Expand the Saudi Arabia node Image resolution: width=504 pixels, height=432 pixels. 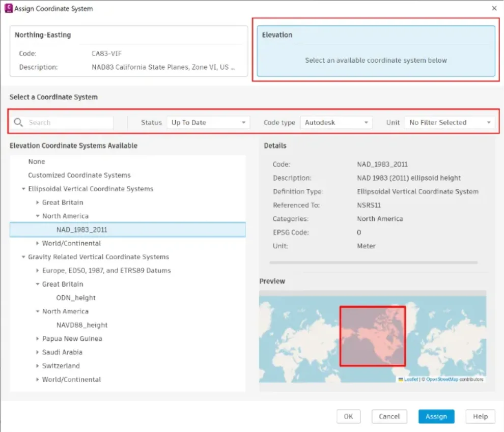coord(38,353)
